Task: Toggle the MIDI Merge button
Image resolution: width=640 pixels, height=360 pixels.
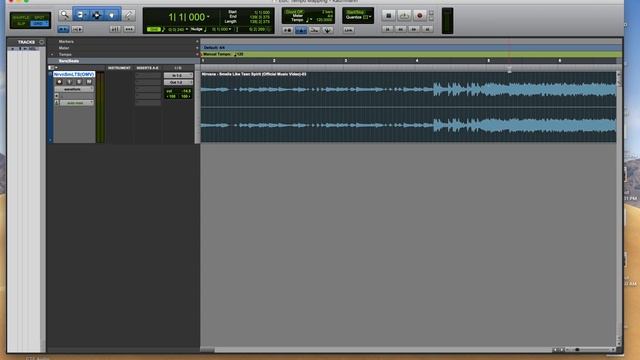Action: click(314, 30)
